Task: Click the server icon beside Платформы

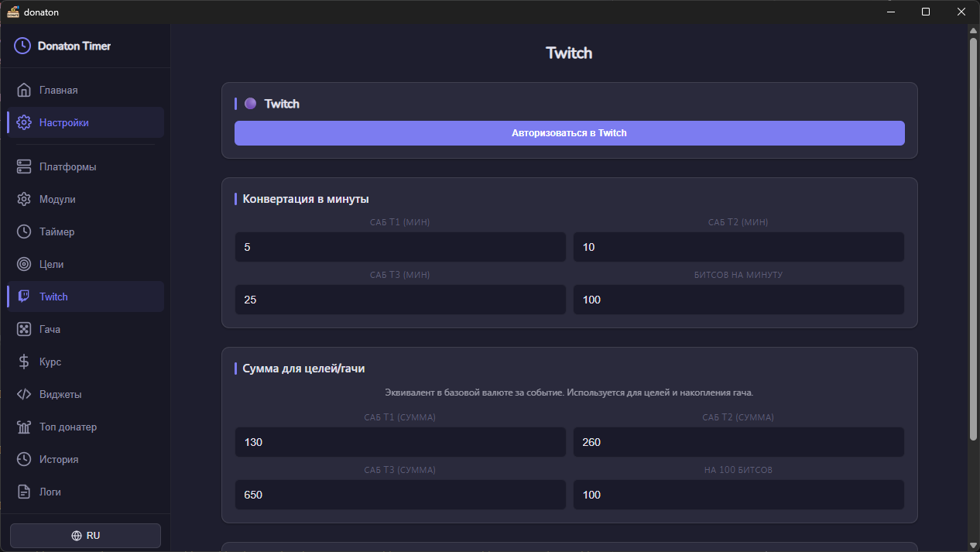Action: pyautogui.click(x=24, y=166)
